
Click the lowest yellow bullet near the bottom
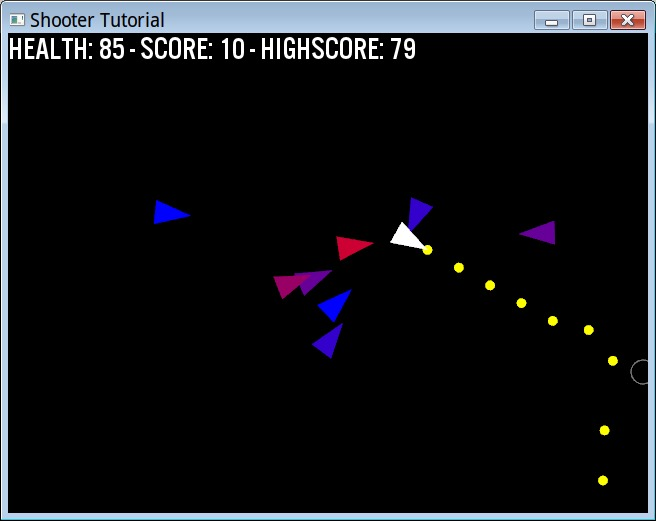coord(603,480)
